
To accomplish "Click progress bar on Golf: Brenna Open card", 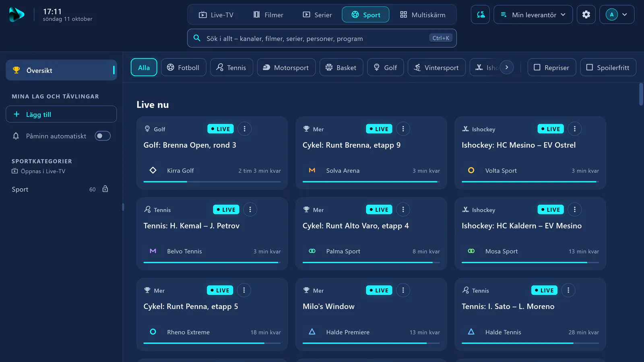I will 212,182.
